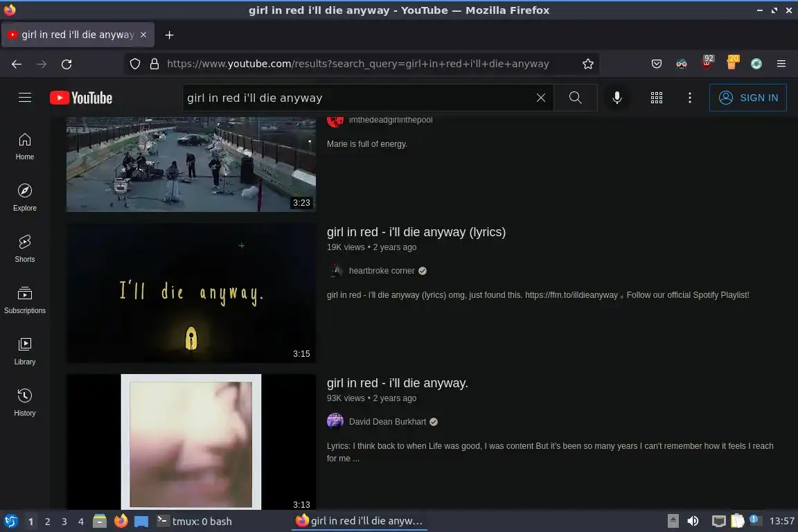Close the girl in red browser tab
This screenshot has height=532, width=798.
coord(143,35)
